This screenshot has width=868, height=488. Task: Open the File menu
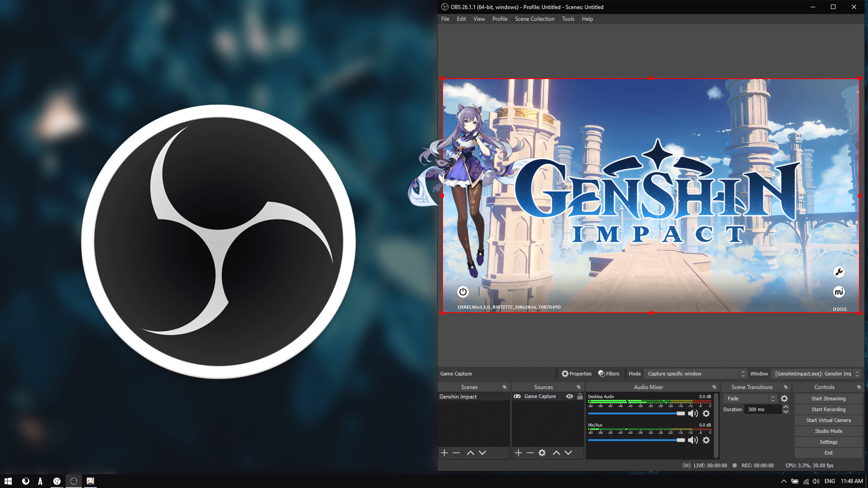(445, 19)
